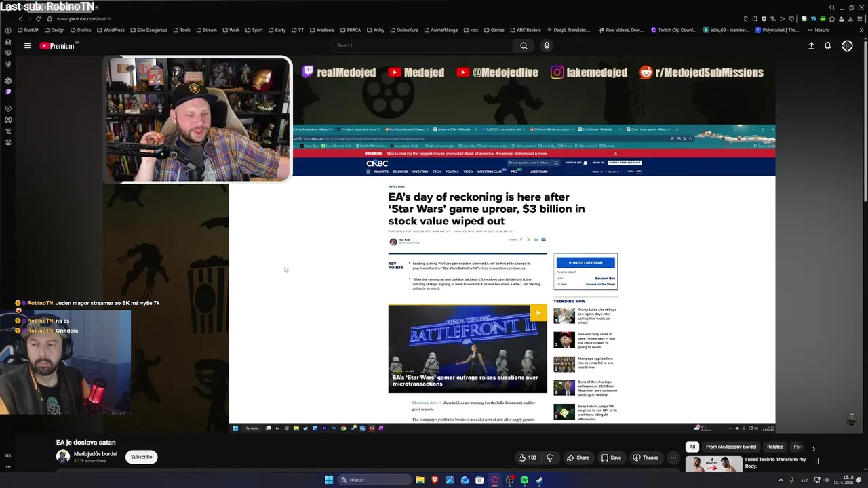The height and width of the screenshot is (488, 868).
Task: Open the YouTube create upload icon
Action: tap(811, 46)
